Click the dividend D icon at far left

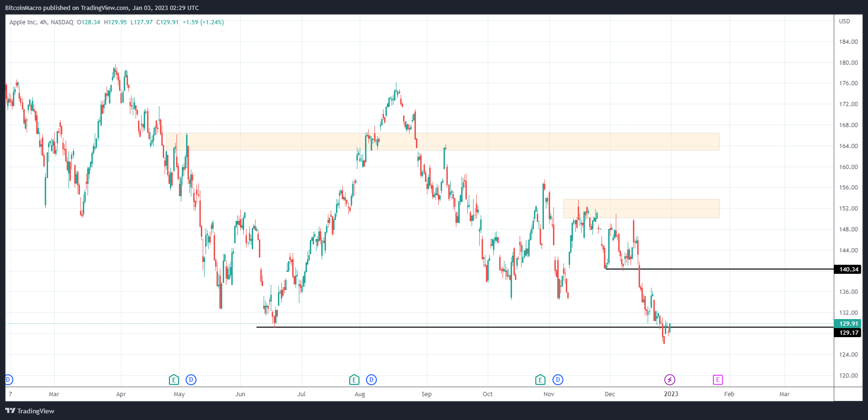pos(9,380)
